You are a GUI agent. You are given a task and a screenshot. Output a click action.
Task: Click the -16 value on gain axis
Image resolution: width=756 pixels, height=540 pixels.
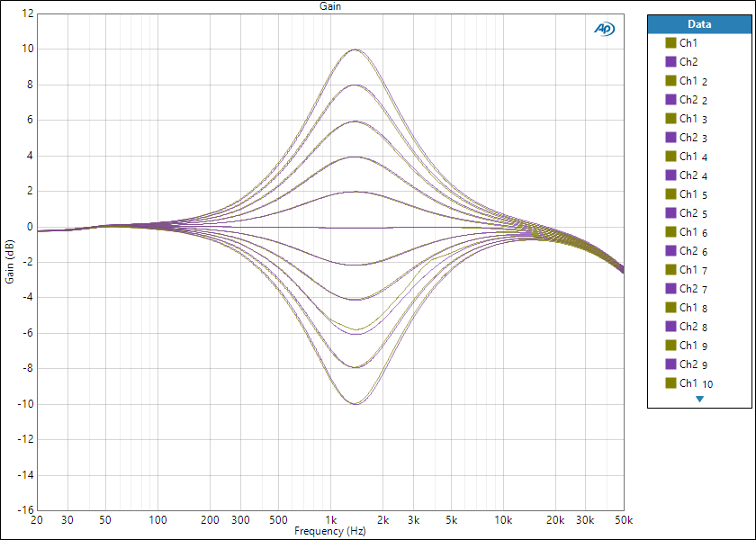point(25,510)
